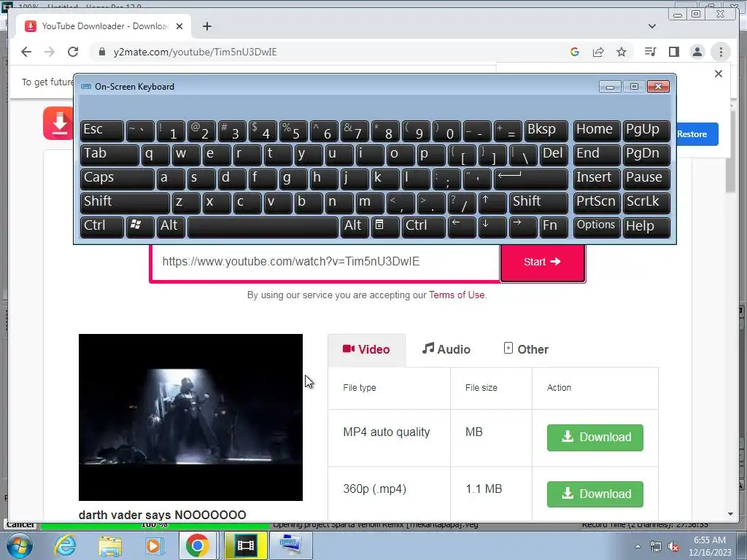Toggle left Ctrl on On-Screen Keyboard
This screenshot has width=747, height=560.
click(x=102, y=227)
